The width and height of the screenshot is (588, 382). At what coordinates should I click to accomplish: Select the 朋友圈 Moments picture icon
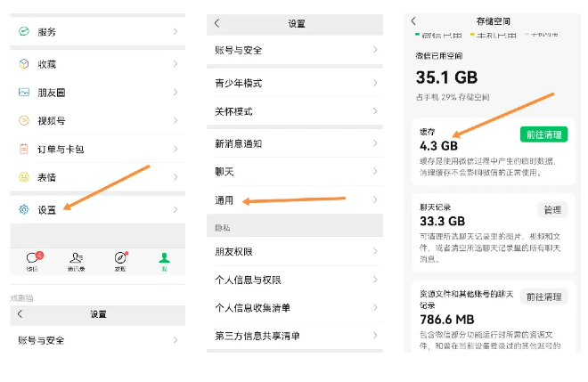pyautogui.click(x=24, y=93)
